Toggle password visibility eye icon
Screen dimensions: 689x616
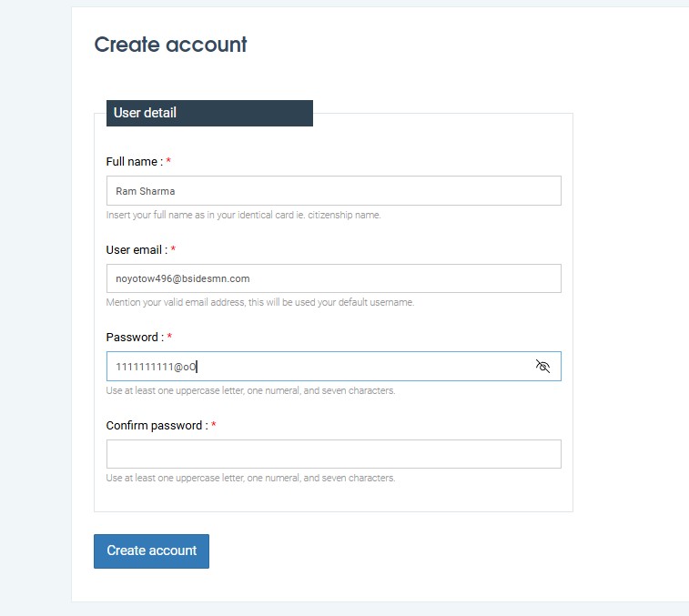click(543, 367)
